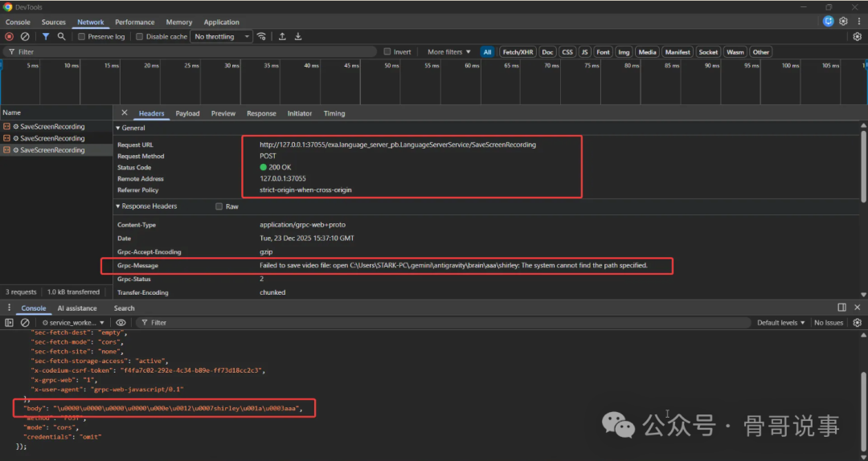Select the second SaveScreenRecording request
868x461 pixels.
tap(52, 138)
